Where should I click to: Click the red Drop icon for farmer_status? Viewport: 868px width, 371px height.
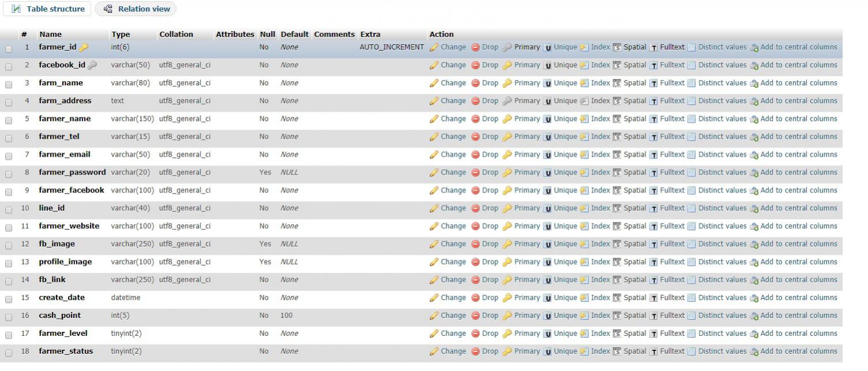pyautogui.click(x=476, y=351)
